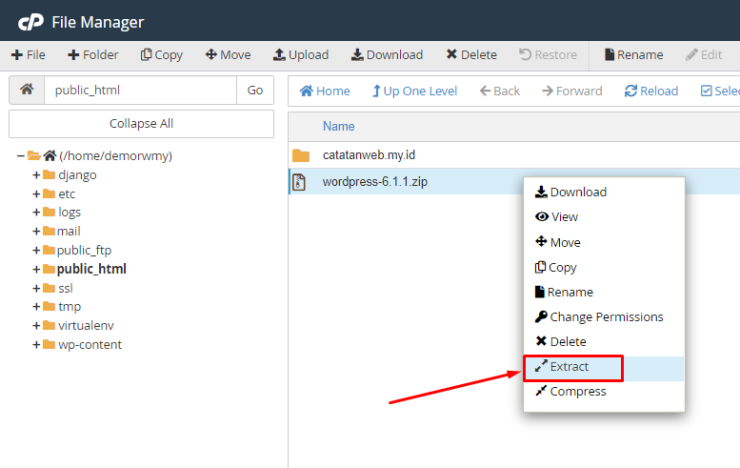Select the wordpress-6.1.1.zip file name
This screenshot has height=468, width=740.
coord(375,182)
